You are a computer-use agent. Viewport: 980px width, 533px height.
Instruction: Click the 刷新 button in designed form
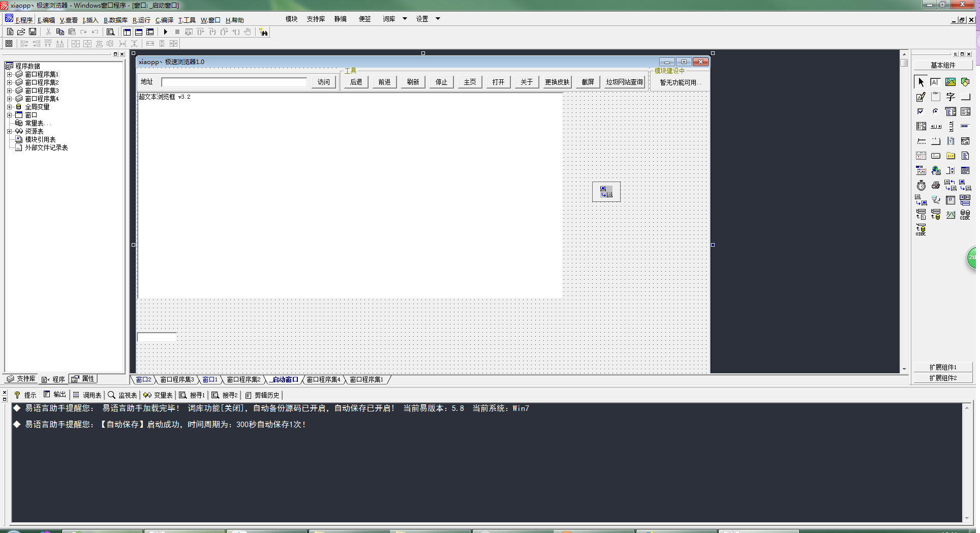tap(413, 82)
